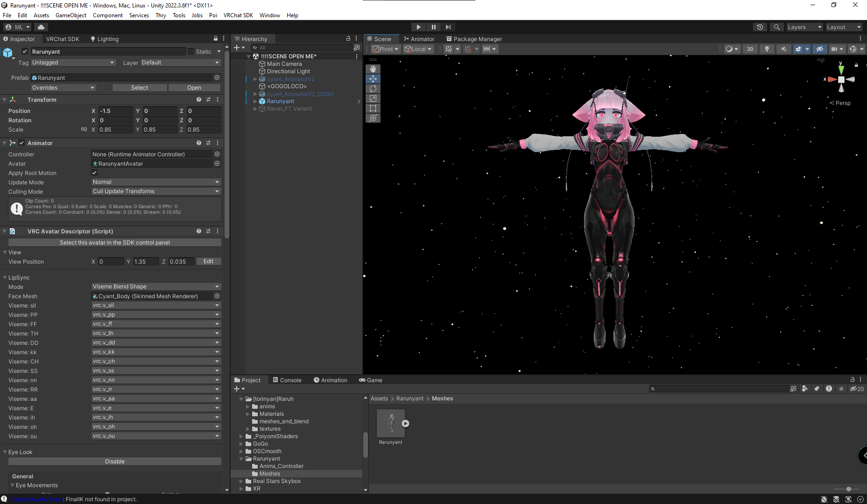Image resolution: width=867 pixels, height=504 pixels.
Task: Toggle constrained proportions scale link
Action: click(84, 129)
